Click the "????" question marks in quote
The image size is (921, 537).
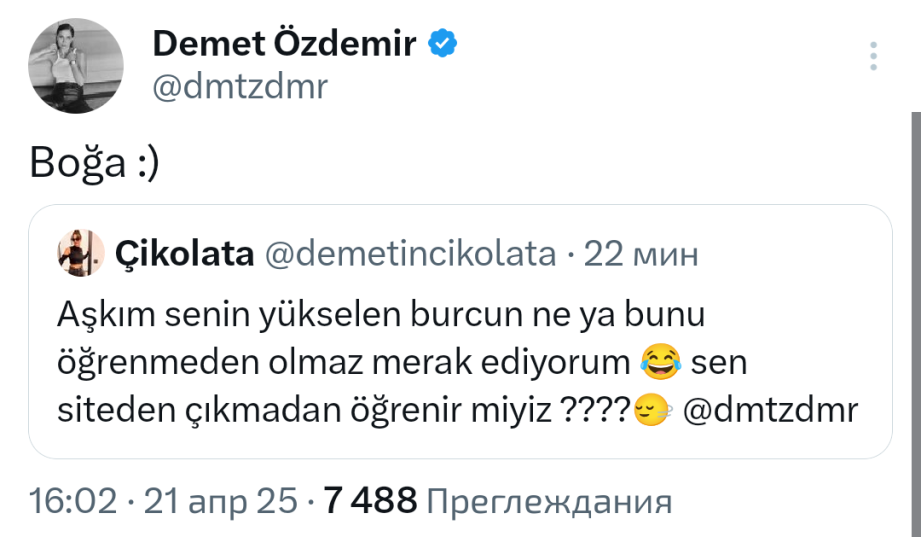[594, 411]
